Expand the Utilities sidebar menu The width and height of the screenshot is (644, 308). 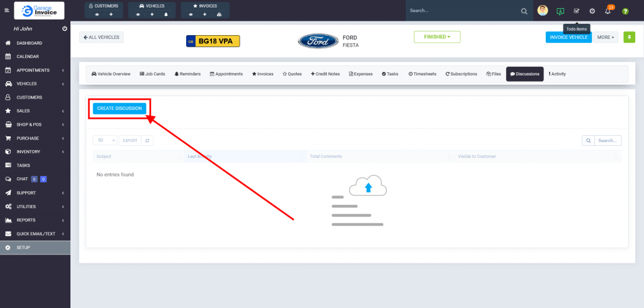pos(35,207)
